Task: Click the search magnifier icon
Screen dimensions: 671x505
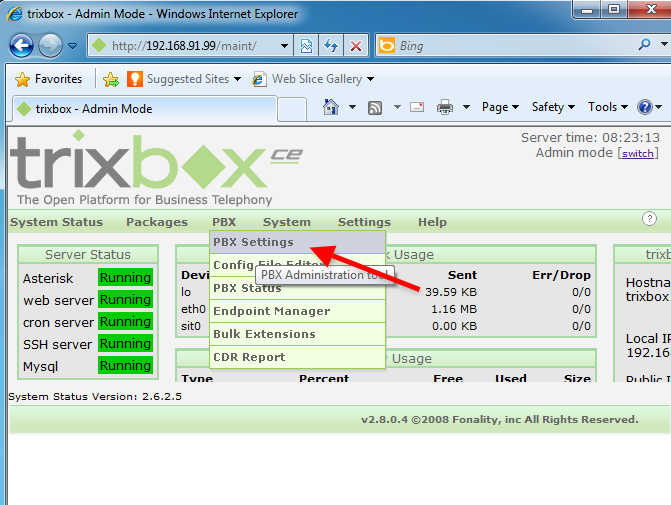Action: coord(644,44)
